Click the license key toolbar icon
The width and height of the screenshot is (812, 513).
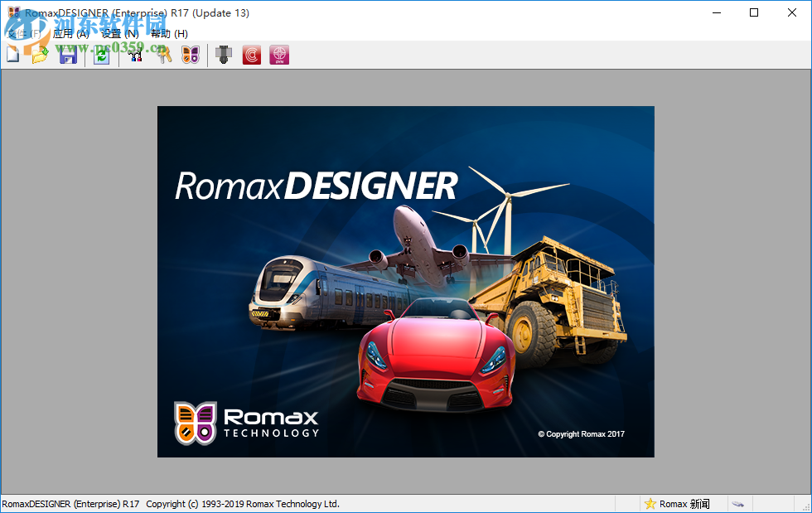162,54
